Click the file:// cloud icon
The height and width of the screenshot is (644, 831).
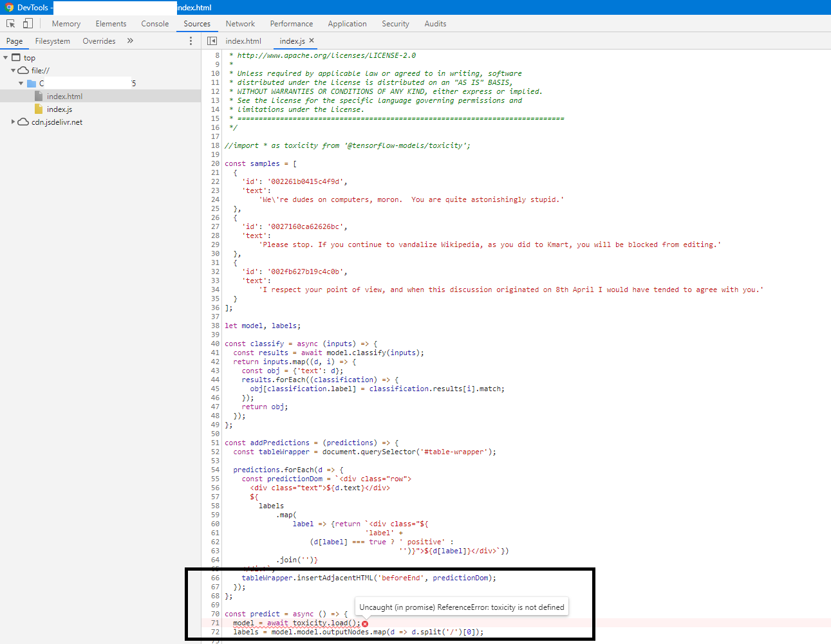point(23,70)
